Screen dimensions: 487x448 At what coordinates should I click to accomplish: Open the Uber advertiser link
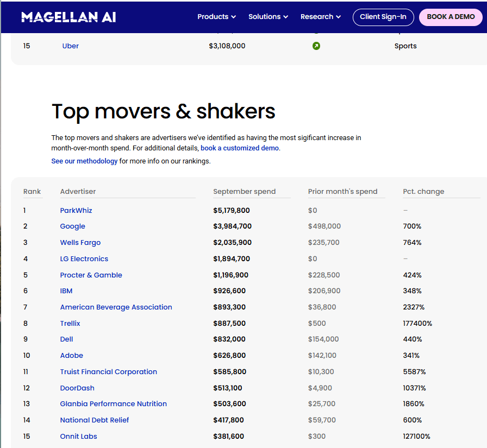[71, 46]
